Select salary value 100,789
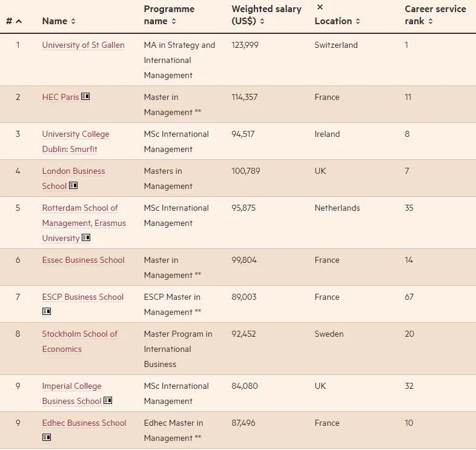 pos(246,171)
